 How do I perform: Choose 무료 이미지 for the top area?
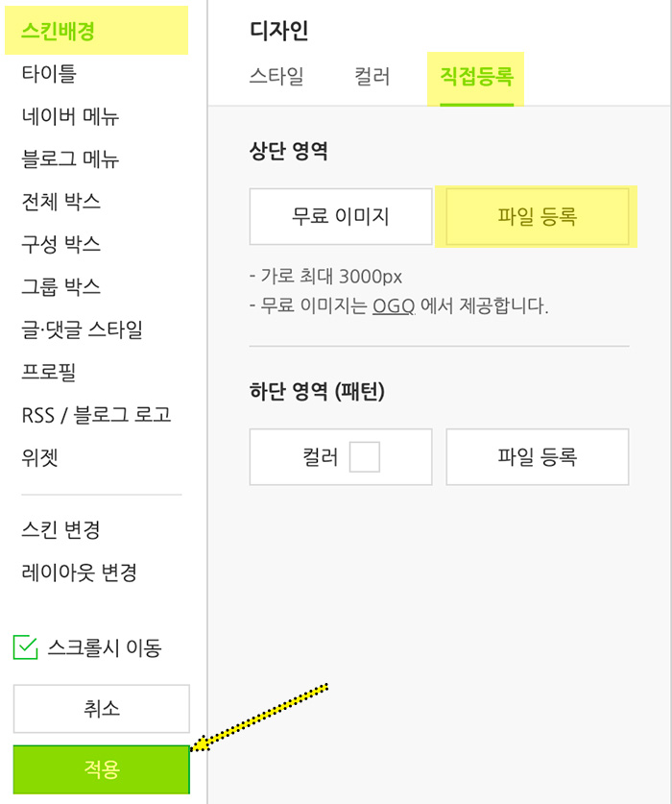point(341,216)
